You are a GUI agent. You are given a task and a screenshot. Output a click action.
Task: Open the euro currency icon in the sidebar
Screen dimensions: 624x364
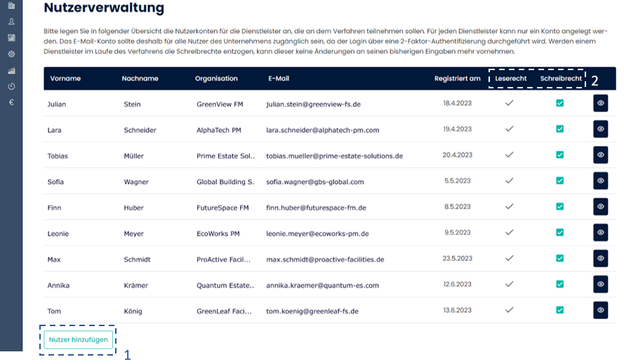click(11, 102)
